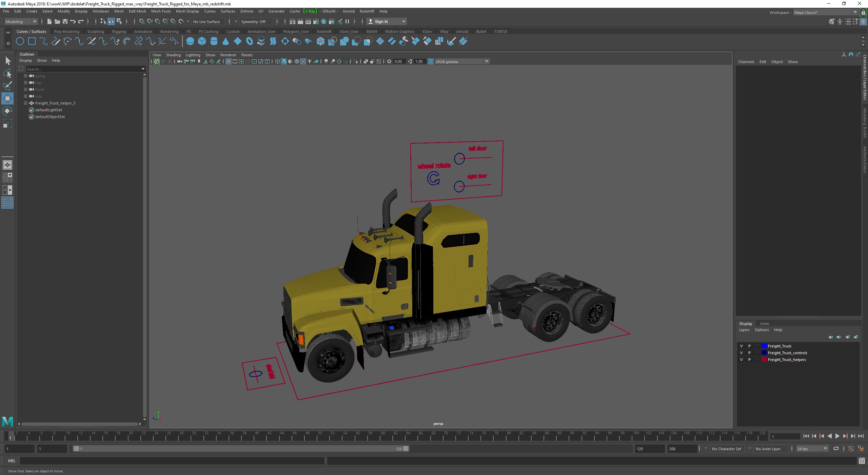Screen dimensions: 868x475
Task: Click the New Scene icon
Action: click(50, 21)
